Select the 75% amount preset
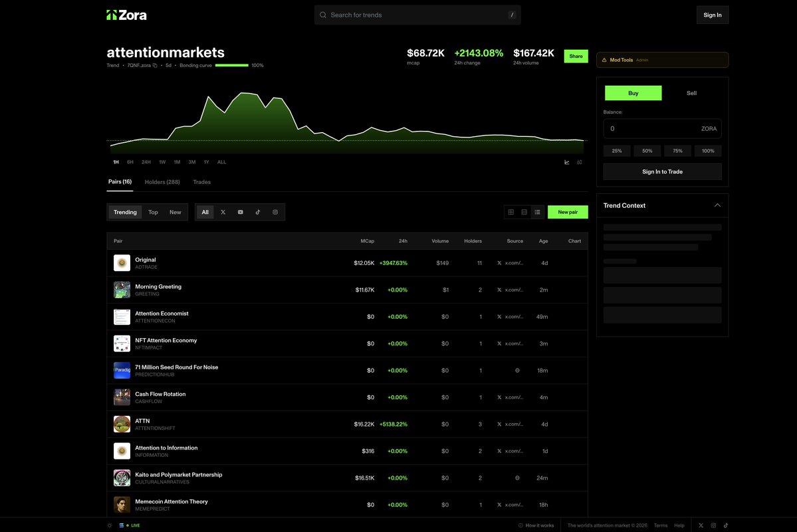This screenshot has height=532, width=797. click(x=677, y=151)
